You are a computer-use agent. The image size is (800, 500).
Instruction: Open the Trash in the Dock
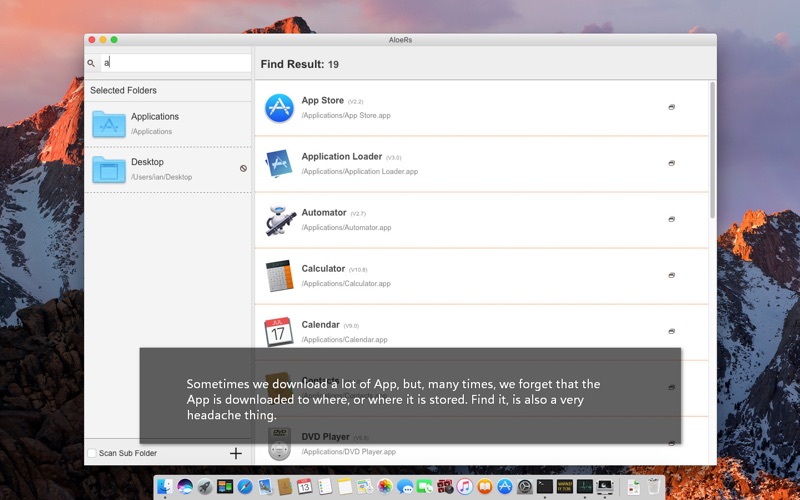[x=654, y=486]
